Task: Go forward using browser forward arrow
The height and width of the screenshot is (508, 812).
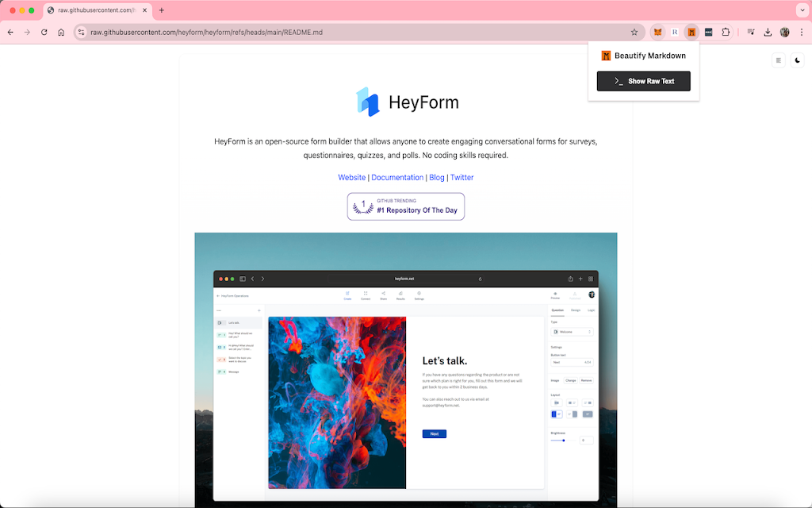Action: tap(27, 32)
